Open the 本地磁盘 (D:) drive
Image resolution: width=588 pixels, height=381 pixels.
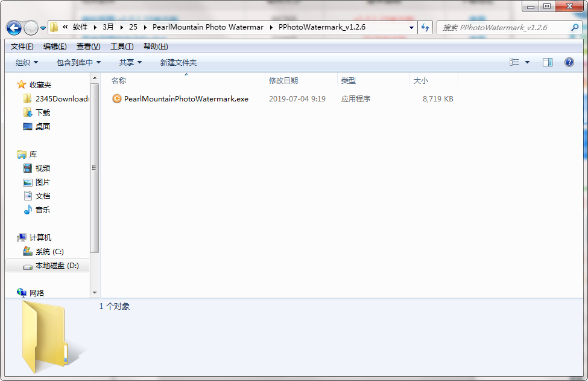pos(57,266)
